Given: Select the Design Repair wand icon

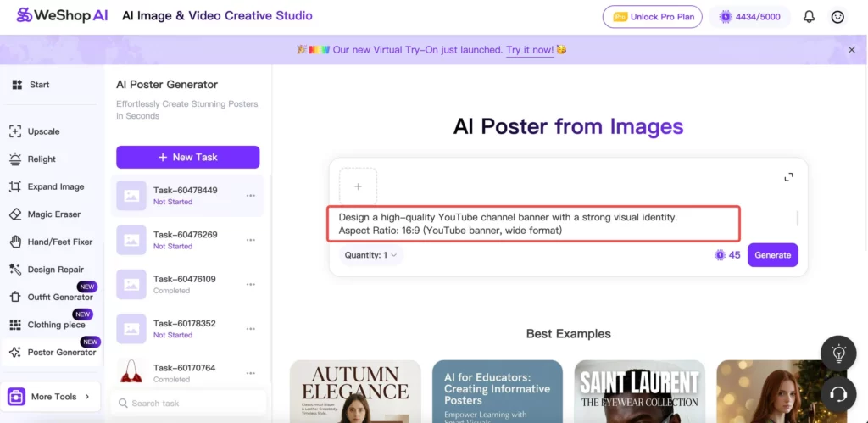Looking at the screenshot, I should (15, 270).
